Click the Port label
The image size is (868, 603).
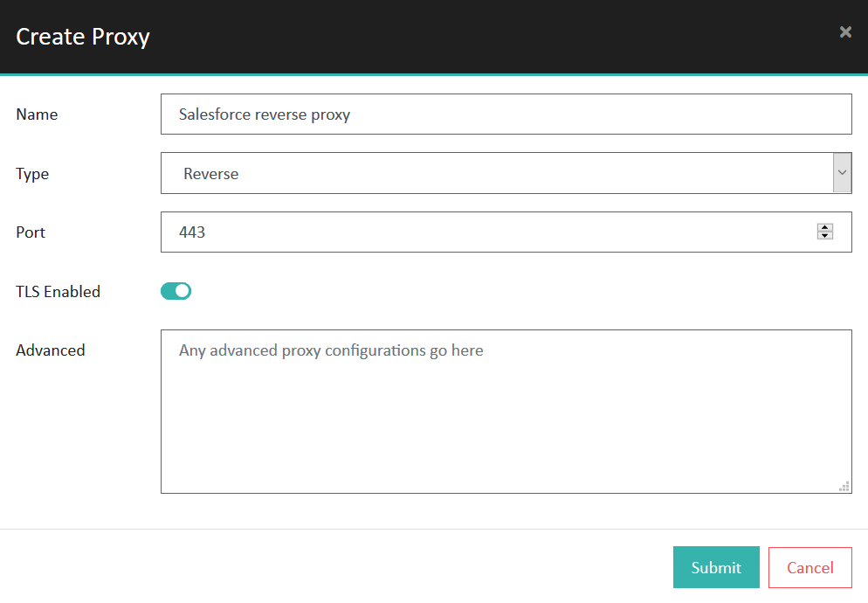tap(31, 232)
